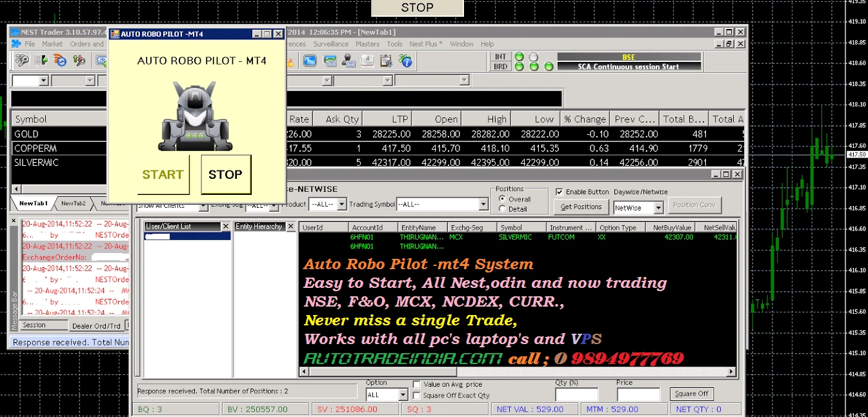
Task: Open the Option ALL dropdown
Action: point(403,394)
